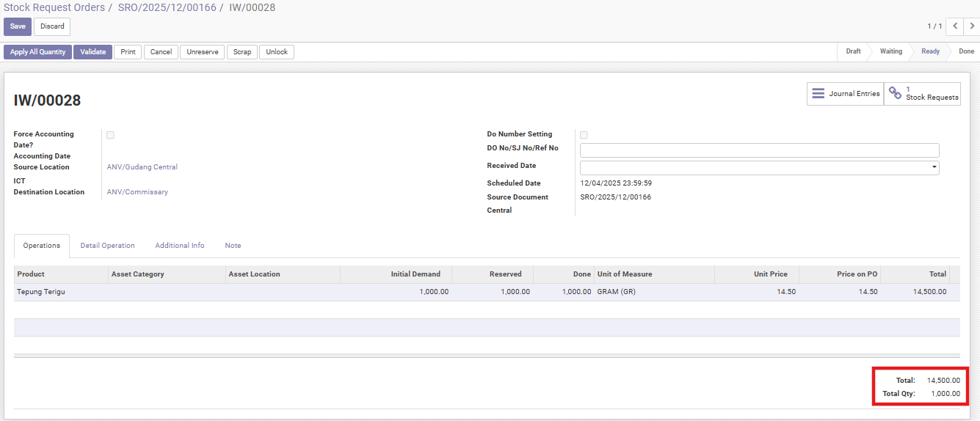Tick the Force Accounting Date checkbox
The width and height of the screenshot is (980, 421).
[x=110, y=135]
